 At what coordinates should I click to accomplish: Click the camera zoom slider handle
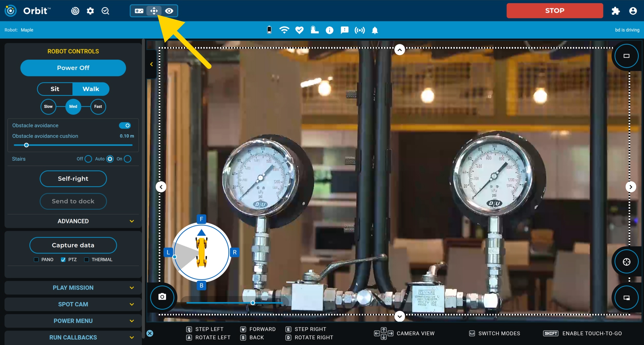click(x=253, y=303)
